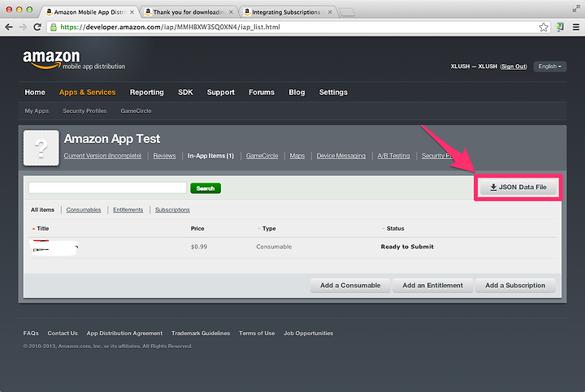Close the Amazon Mobile App Distribution tab
Image resolution: width=585 pixels, height=392 pixels.
coord(132,12)
